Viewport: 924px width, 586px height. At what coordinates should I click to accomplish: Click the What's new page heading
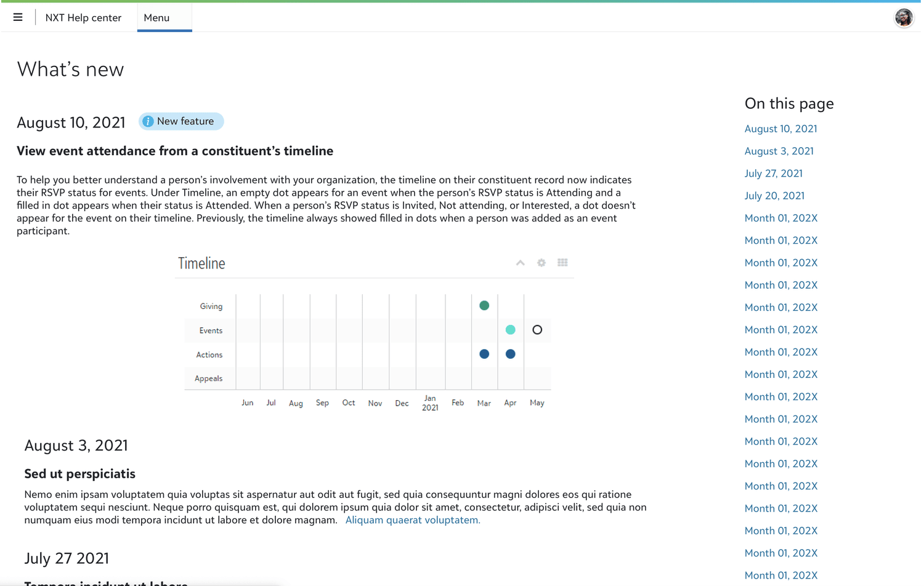(70, 69)
